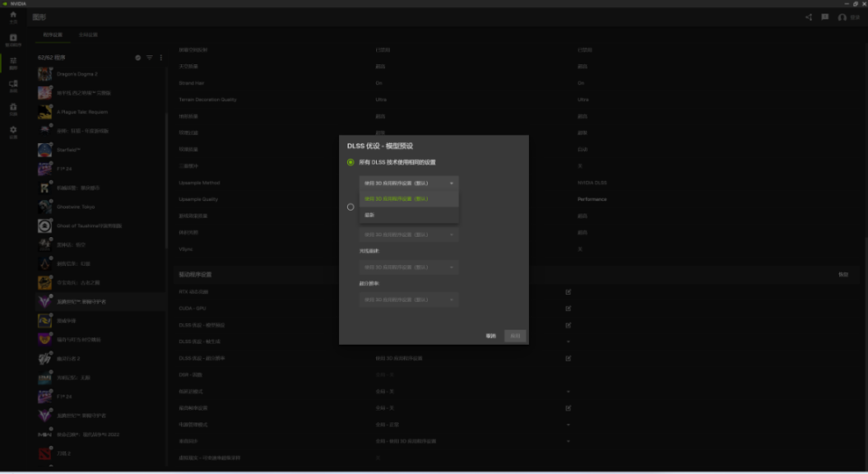Click the refresh icon above the program list
Screen dimensions: 868x474
[x=137, y=58]
